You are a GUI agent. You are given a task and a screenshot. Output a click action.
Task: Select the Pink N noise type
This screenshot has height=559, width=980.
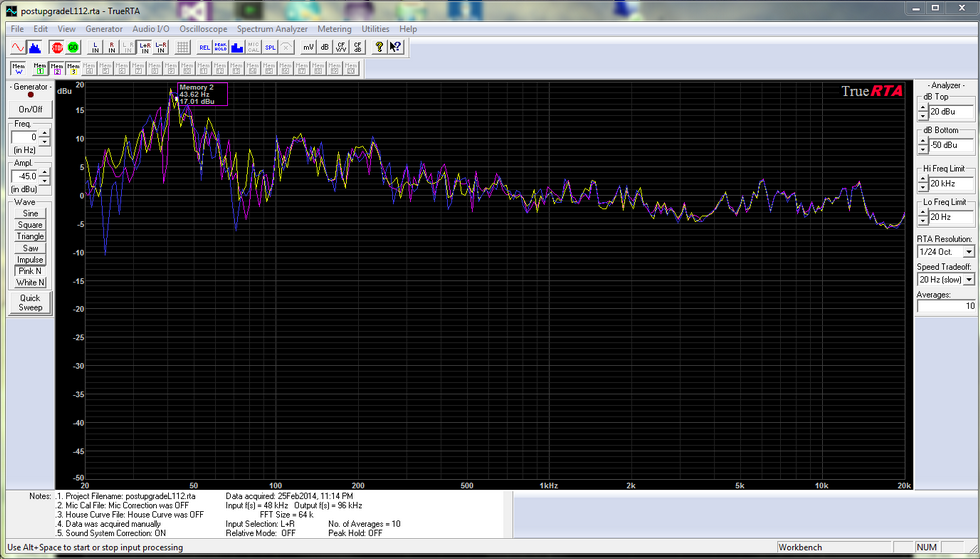pyautogui.click(x=30, y=271)
